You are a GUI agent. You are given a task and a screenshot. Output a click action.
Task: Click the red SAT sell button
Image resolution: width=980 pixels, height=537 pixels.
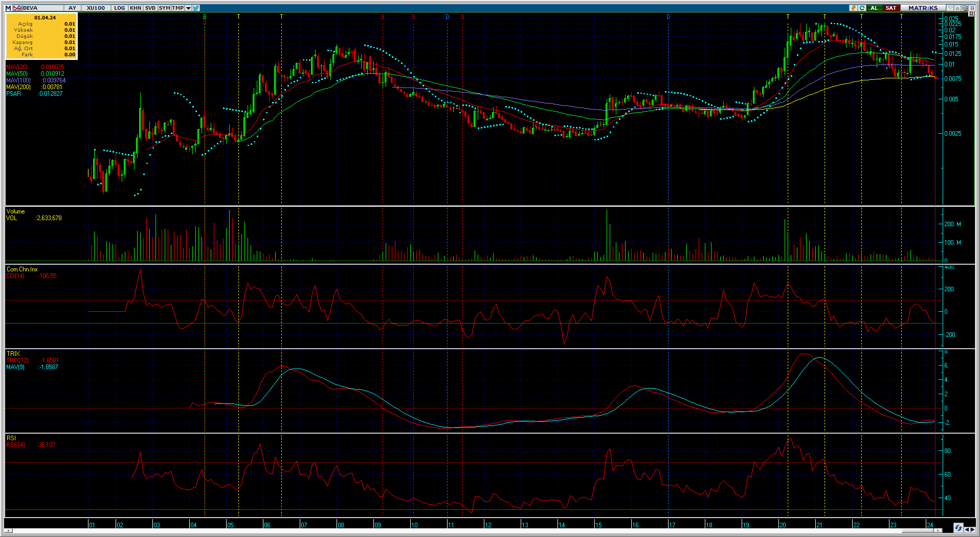(891, 8)
